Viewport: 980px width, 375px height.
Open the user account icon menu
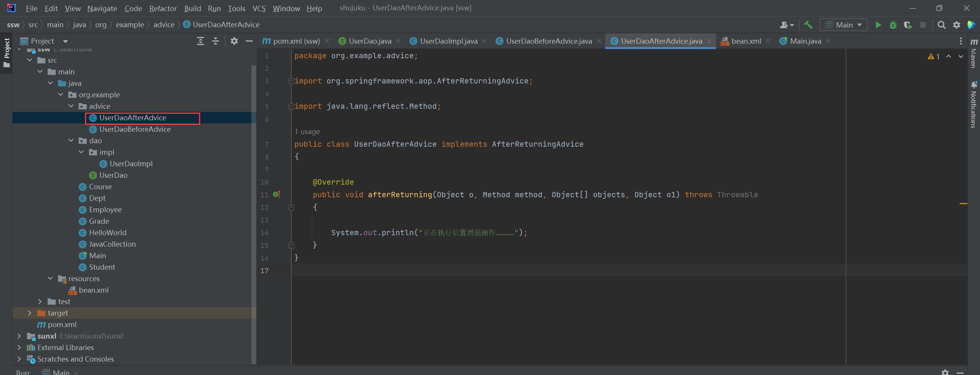click(x=787, y=25)
